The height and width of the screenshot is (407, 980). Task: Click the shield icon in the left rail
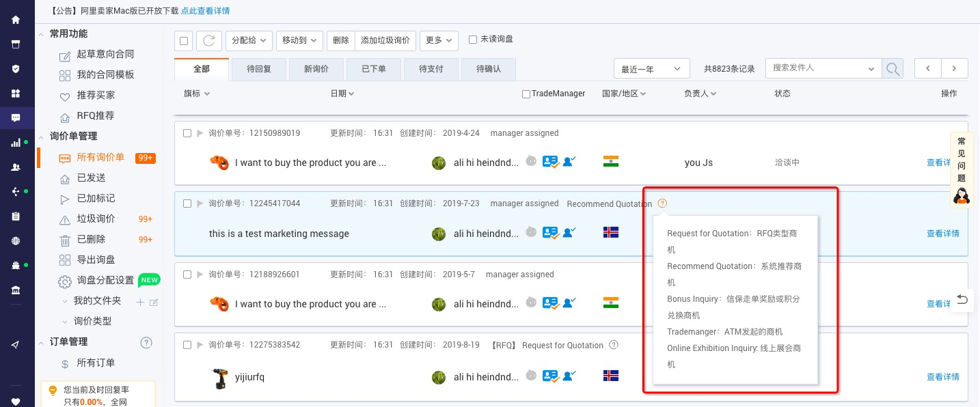coord(16,69)
